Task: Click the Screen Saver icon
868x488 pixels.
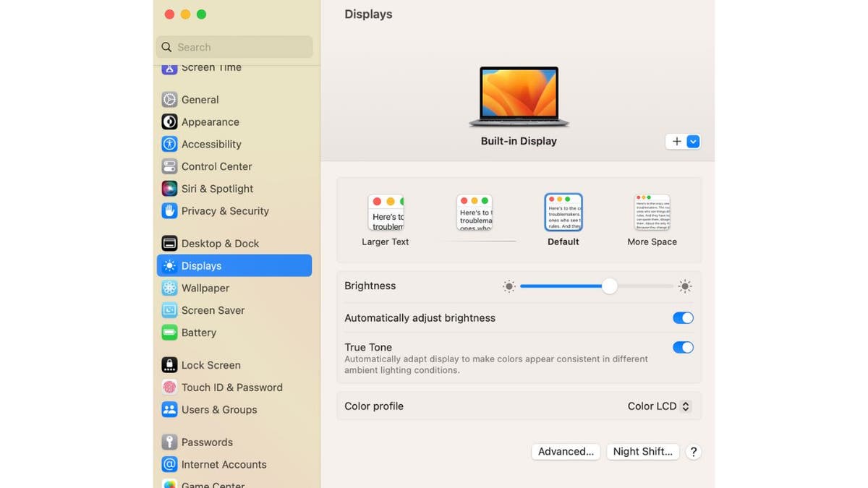Action: tap(169, 310)
